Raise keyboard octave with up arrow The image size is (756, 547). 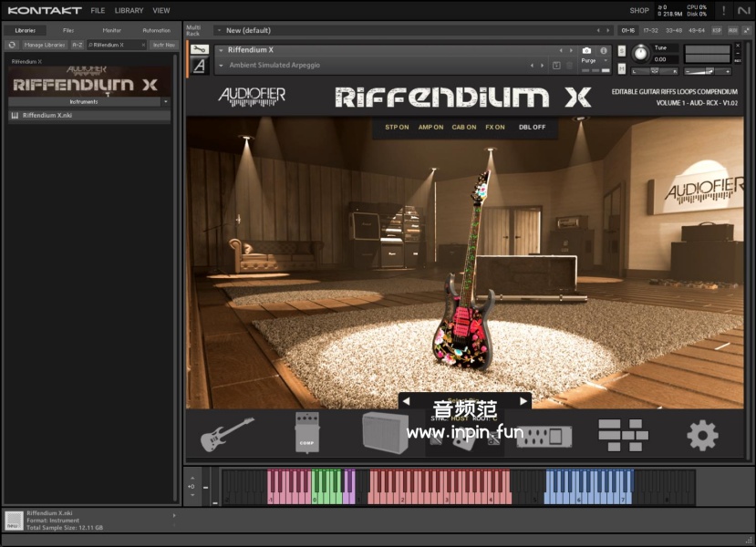pos(192,478)
